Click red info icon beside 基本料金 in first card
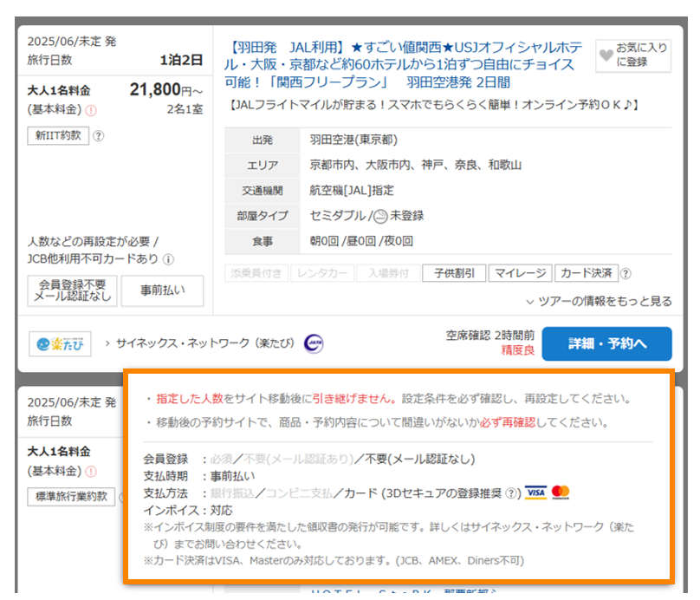 click(x=91, y=110)
